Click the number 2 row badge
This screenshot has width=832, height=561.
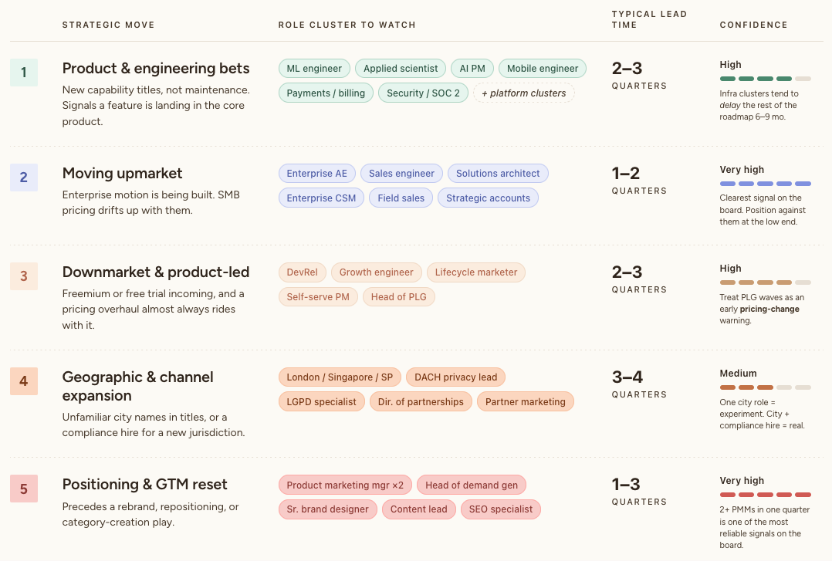(24, 178)
